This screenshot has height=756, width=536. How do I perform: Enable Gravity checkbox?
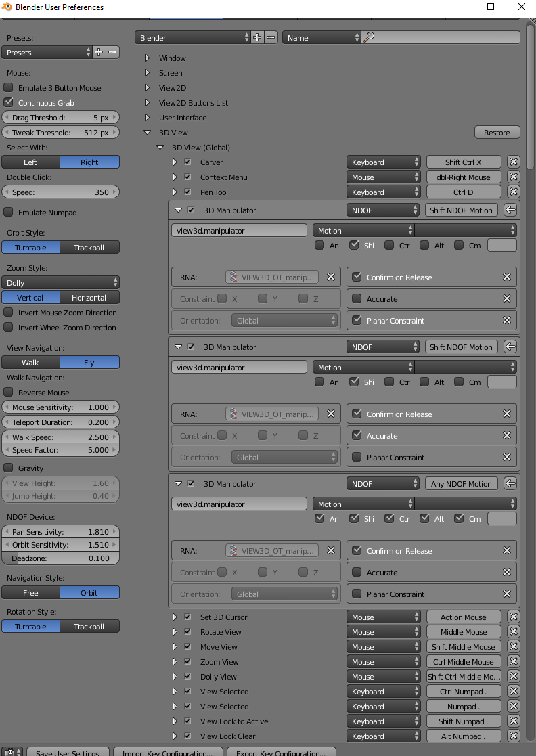8,468
